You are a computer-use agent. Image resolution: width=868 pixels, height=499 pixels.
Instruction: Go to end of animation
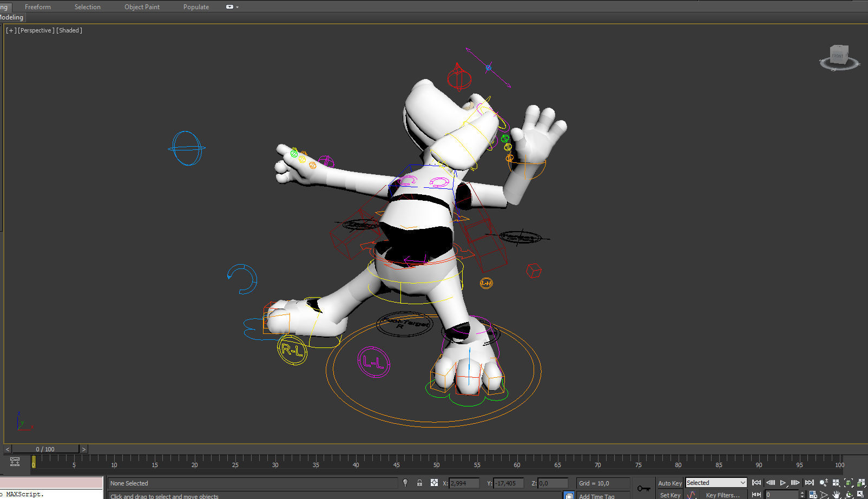[x=809, y=483]
